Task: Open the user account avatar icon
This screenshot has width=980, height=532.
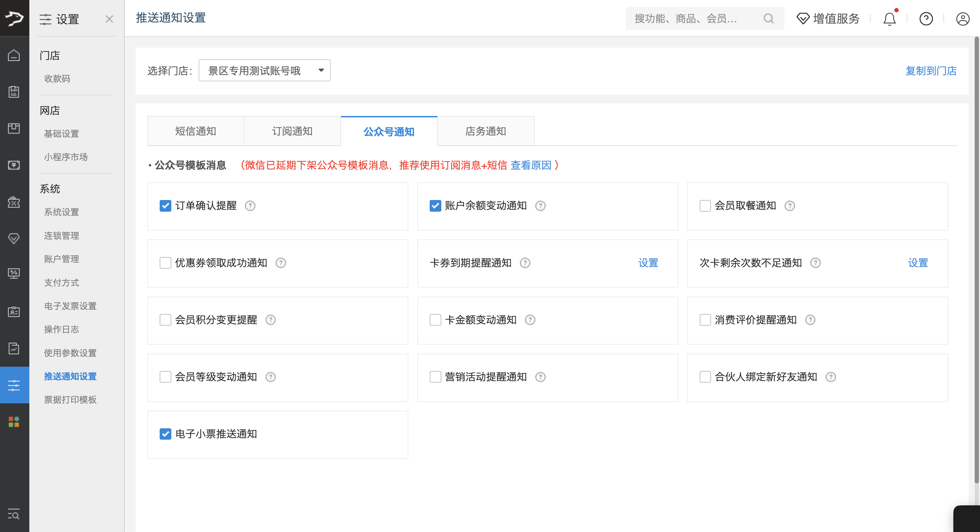Action: [963, 19]
